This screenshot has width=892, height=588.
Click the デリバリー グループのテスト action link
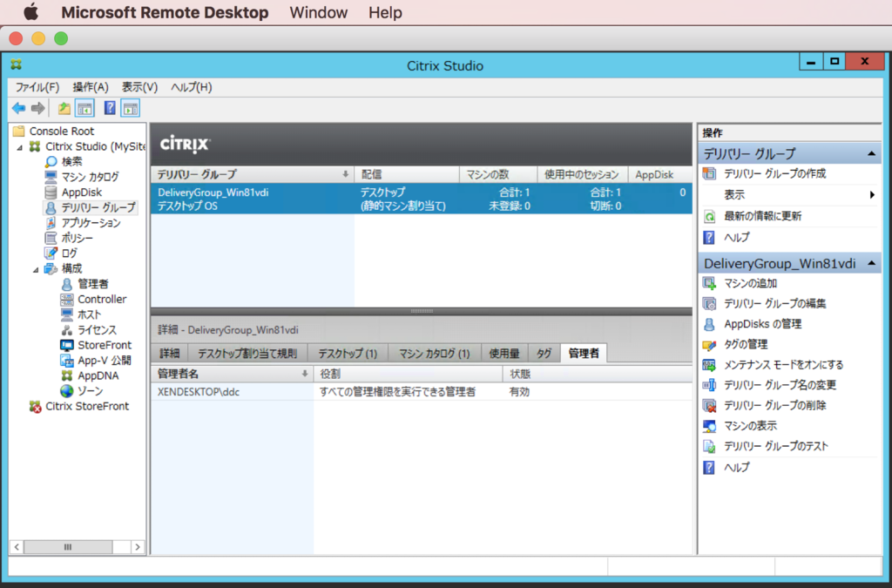[x=776, y=446]
